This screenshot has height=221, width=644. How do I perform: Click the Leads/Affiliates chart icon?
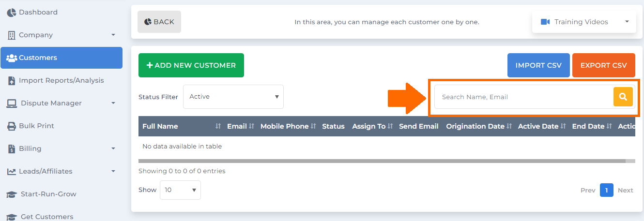tap(11, 172)
